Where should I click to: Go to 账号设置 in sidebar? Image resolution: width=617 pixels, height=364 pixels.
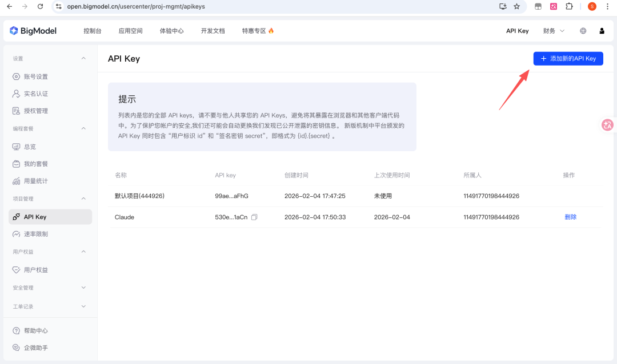(x=36, y=76)
